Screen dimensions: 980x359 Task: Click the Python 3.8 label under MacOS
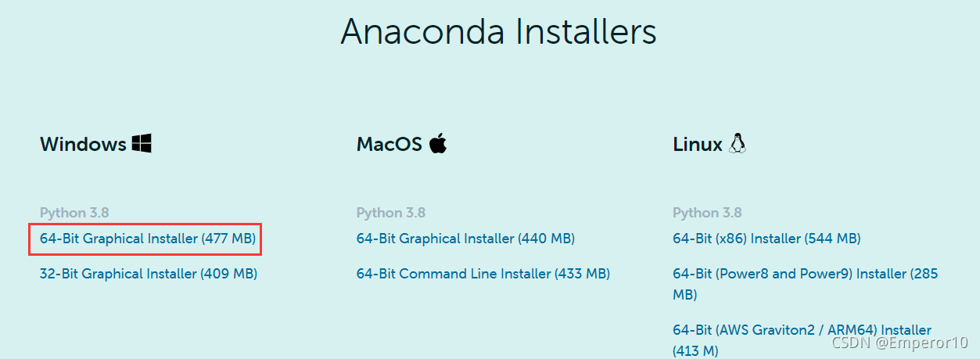click(x=390, y=213)
